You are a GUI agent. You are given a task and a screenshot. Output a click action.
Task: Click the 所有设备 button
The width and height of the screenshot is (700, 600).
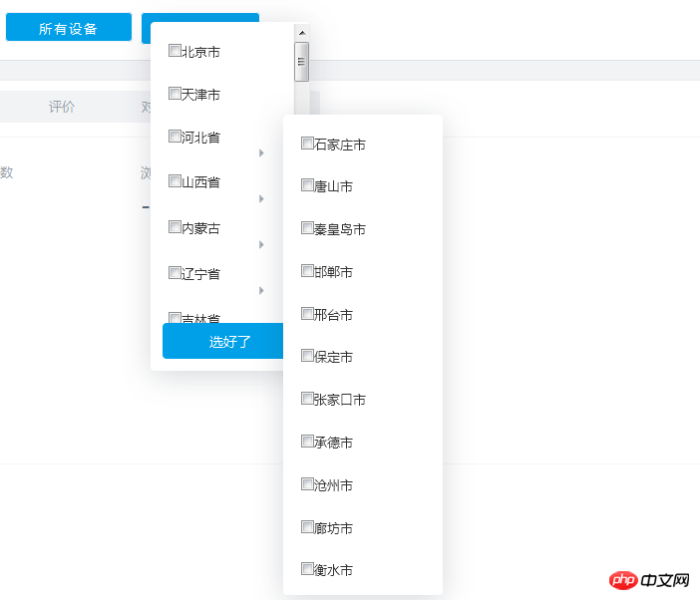pyautogui.click(x=69, y=27)
